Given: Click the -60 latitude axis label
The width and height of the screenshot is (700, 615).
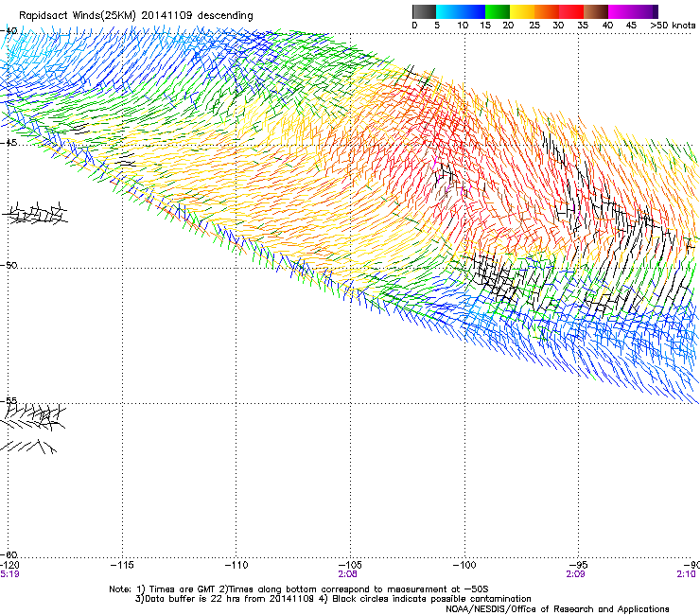Looking at the screenshot, I should (9, 554).
